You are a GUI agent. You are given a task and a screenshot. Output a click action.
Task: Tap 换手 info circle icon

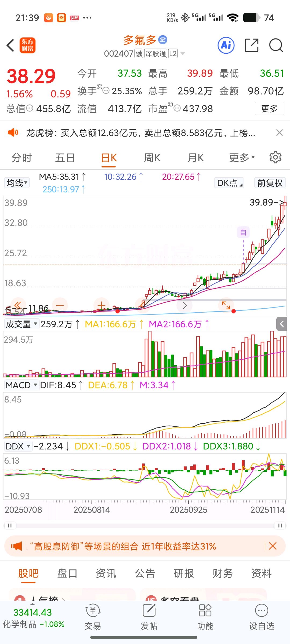pyautogui.click(x=106, y=90)
